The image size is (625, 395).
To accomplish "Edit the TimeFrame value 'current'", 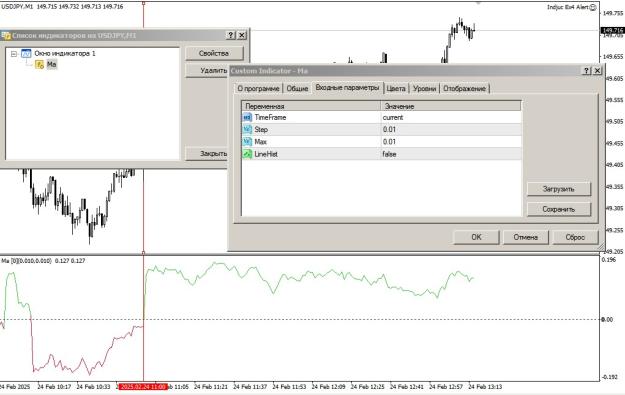I will pos(451,118).
